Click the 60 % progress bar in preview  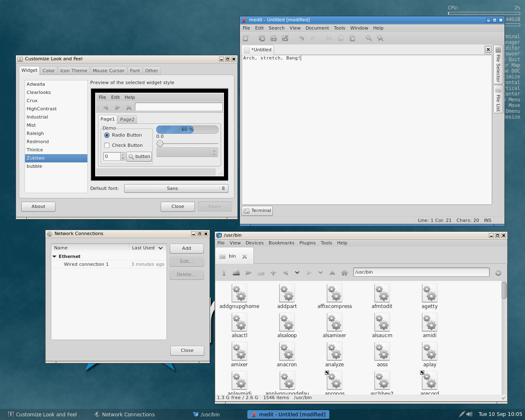point(187,129)
